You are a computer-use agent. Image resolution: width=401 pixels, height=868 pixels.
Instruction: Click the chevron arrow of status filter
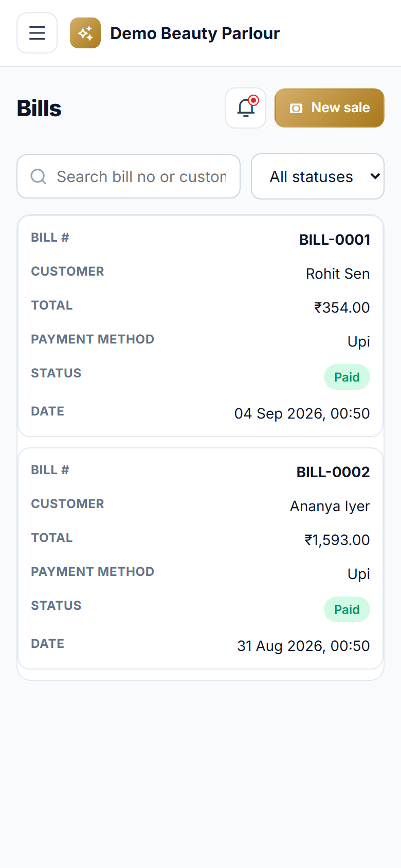(375, 176)
